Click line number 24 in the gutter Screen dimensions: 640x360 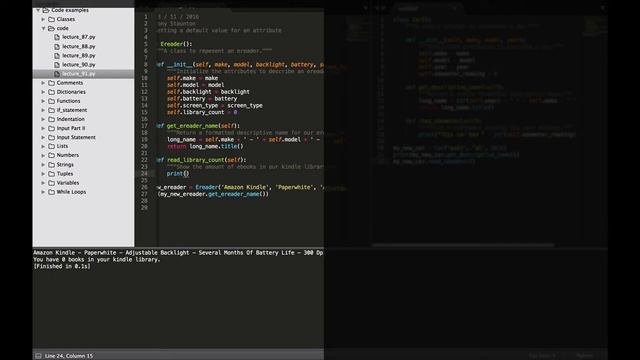(x=144, y=173)
